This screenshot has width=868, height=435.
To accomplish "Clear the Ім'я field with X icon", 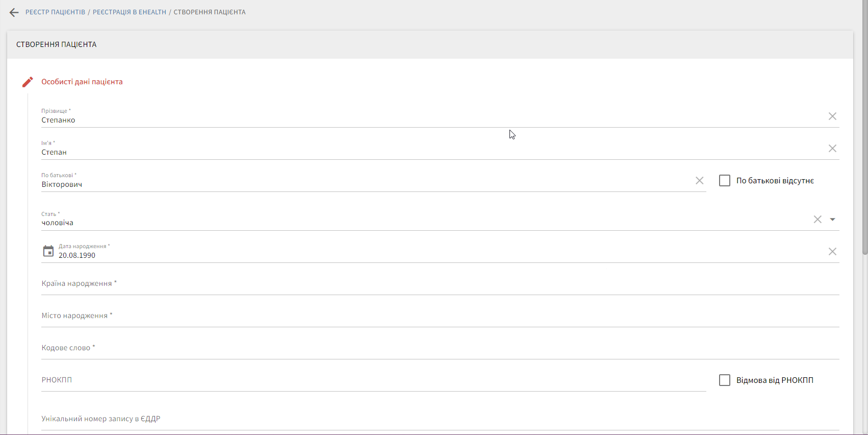I will tap(832, 149).
